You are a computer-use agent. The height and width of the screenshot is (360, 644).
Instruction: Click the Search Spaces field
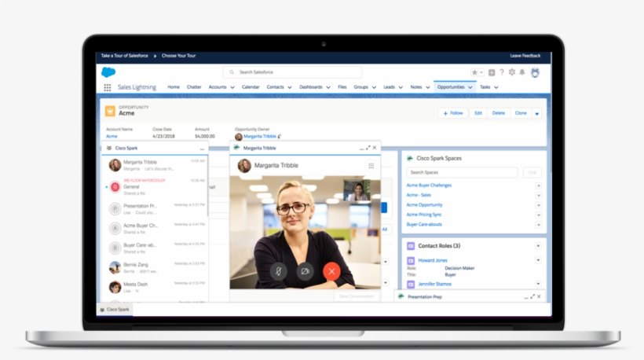tap(462, 173)
